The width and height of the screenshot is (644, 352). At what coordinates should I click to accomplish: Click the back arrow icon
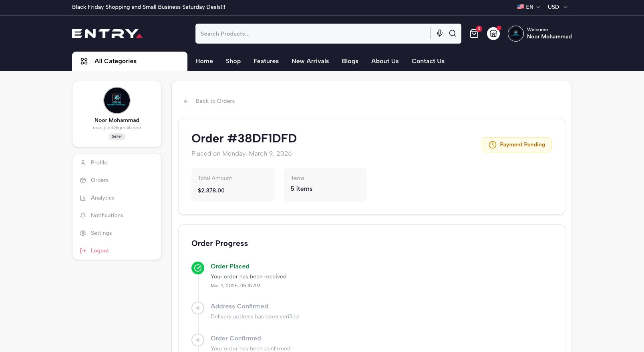point(186,101)
